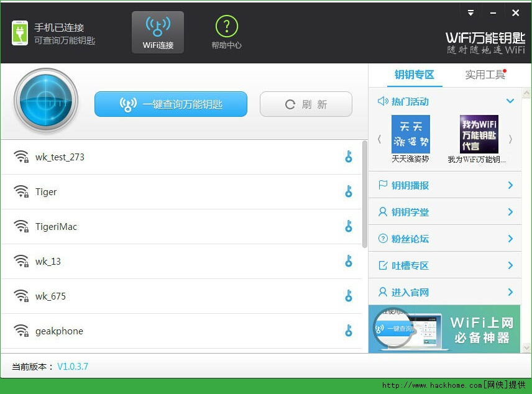Expand 钥钥播报 right chevron
The height and width of the screenshot is (394, 532).
click(x=510, y=185)
